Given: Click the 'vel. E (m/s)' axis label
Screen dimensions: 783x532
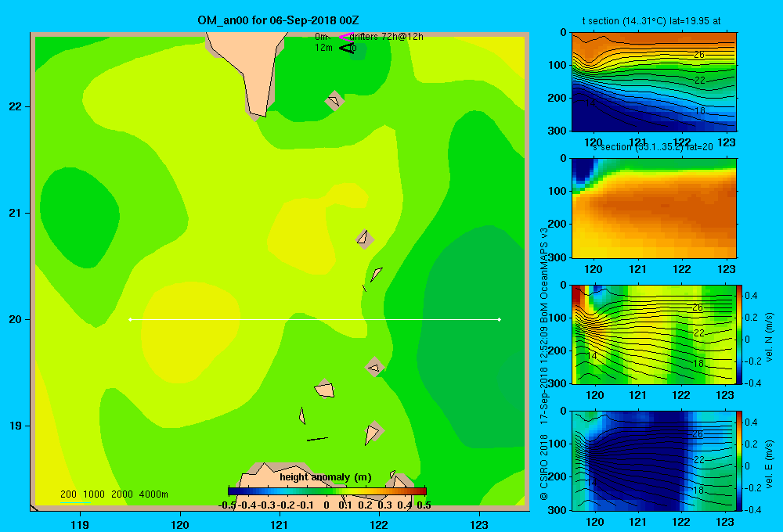Looking at the screenshot, I should click(770, 463).
